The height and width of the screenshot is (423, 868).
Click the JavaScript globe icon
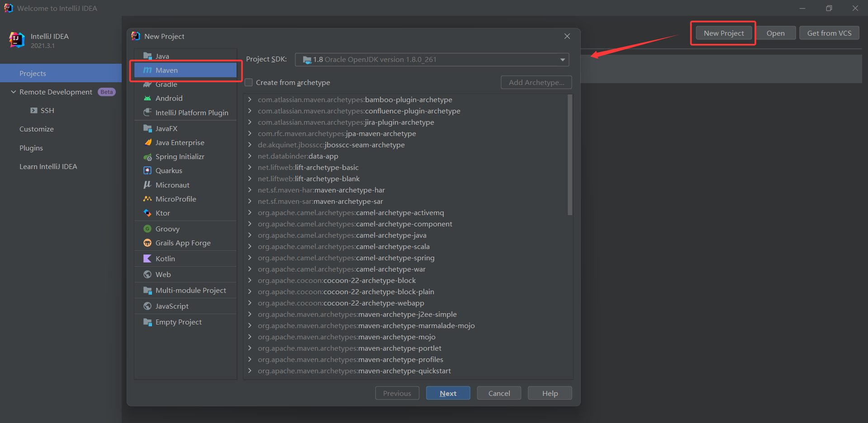(147, 306)
